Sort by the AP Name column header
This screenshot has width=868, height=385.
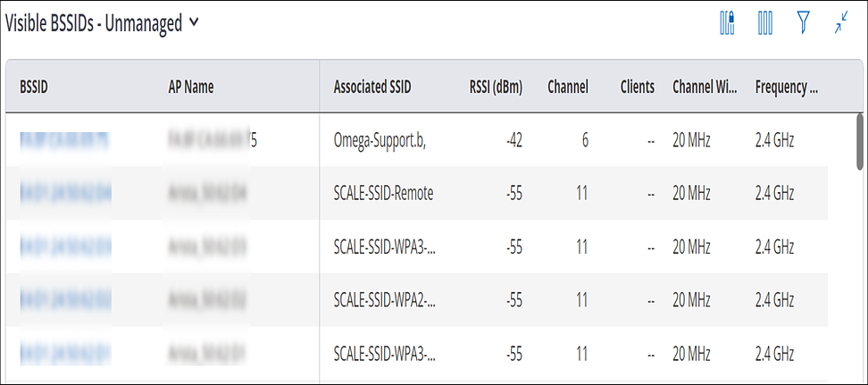coord(191,87)
